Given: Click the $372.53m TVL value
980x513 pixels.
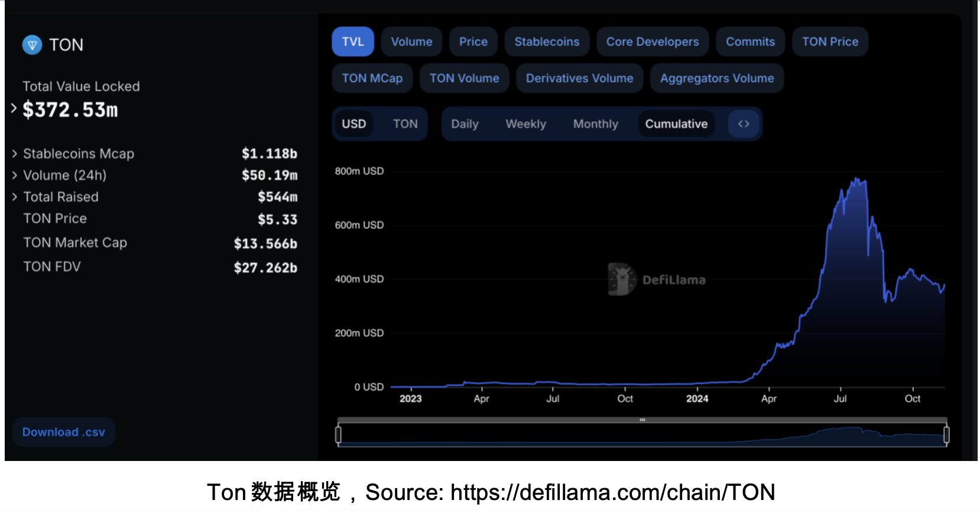Looking at the screenshot, I should (70, 110).
